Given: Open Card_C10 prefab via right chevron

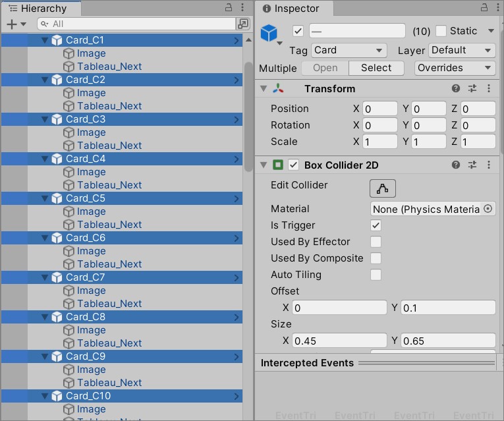Looking at the screenshot, I should tap(237, 396).
